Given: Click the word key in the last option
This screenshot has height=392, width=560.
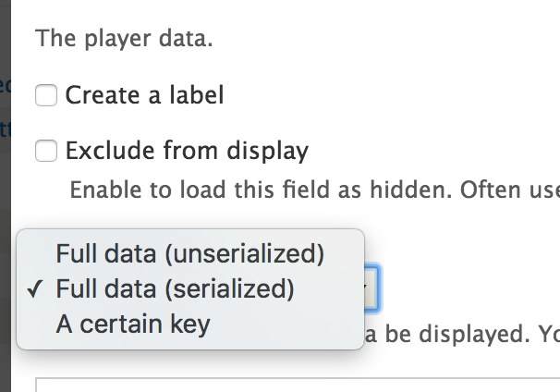Looking at the screenshot, I should (x=190, y=325).
